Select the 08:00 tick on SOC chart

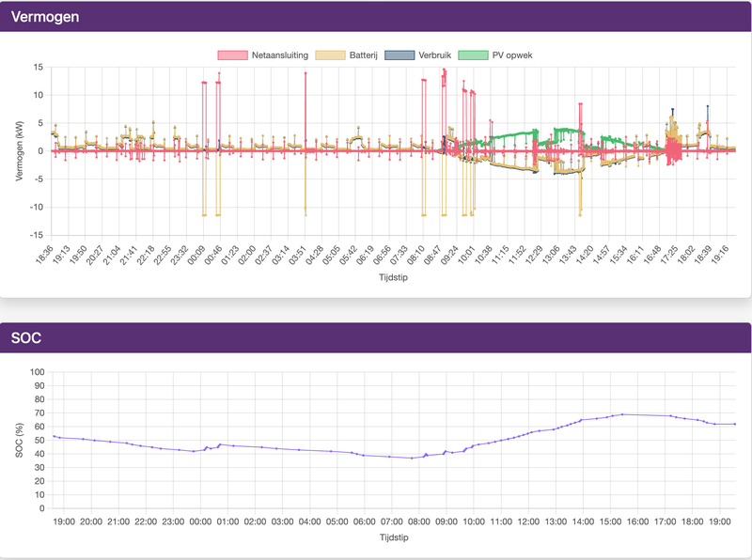(419, 521)
